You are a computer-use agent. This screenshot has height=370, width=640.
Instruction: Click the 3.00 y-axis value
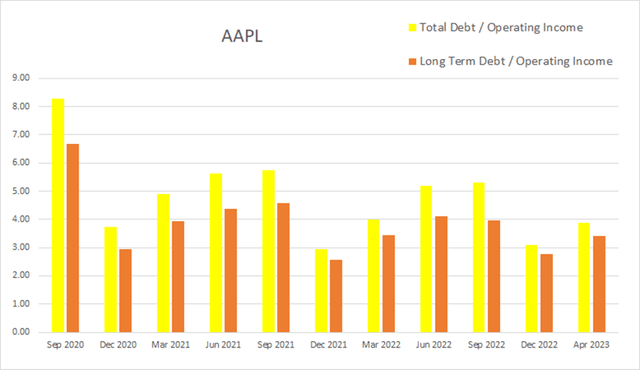[x=21, y=247]
